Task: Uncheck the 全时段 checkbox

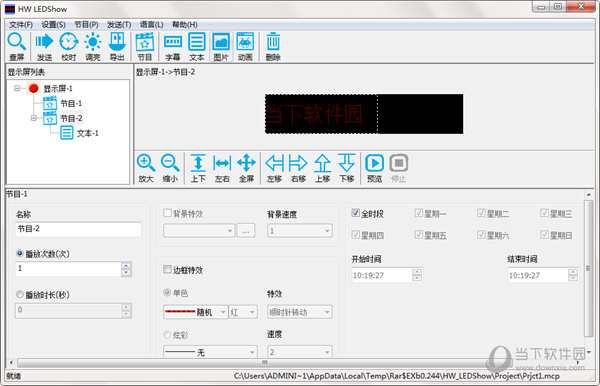Action: [355, 213]
